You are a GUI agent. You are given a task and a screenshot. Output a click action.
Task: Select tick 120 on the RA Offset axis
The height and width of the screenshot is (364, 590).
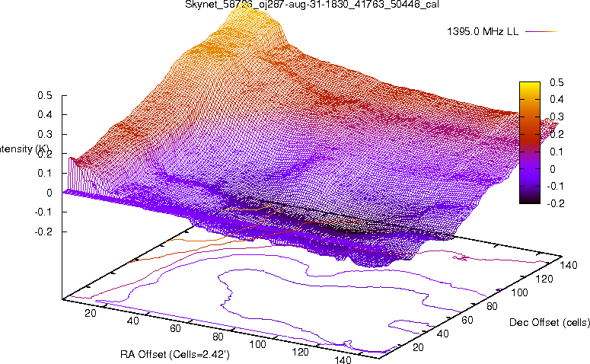point(300,353)
